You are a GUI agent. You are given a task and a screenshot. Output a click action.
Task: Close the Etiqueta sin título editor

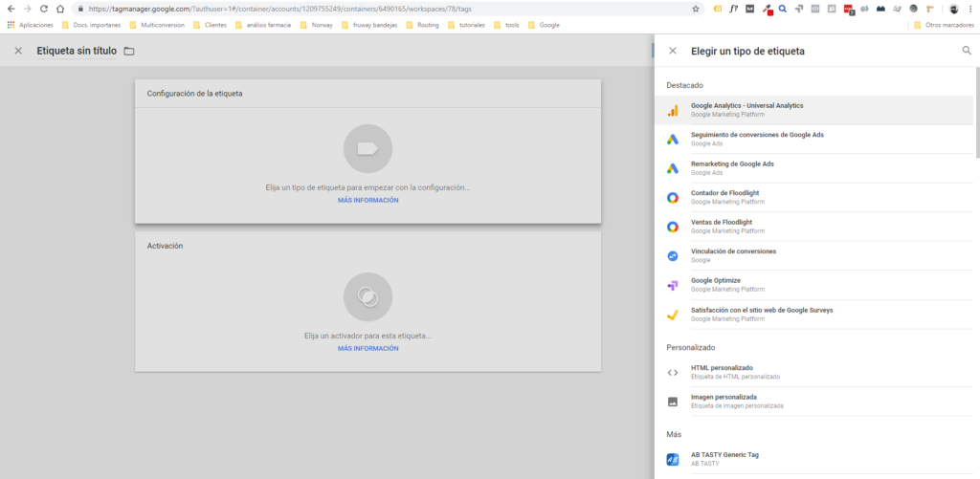click(x=18, y=51)
